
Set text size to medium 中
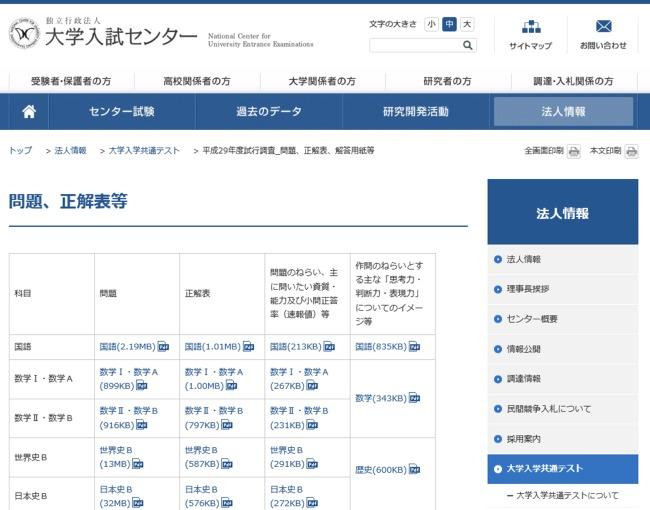(x=449, y=24)
